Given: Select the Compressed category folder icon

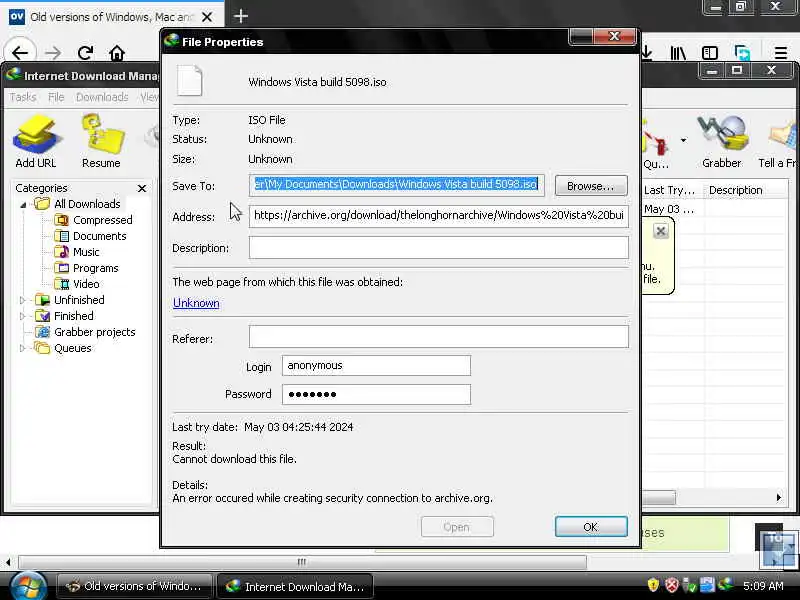Looking at the screenshot, I should [61, 220].
